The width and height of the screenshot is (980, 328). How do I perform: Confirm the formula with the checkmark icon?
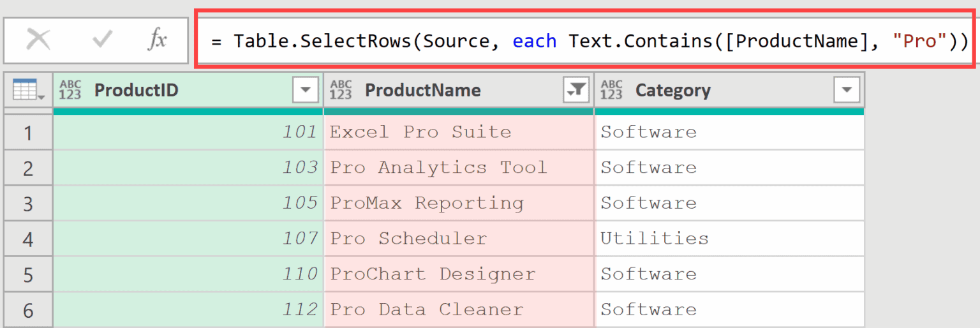(x=102, y=41)
